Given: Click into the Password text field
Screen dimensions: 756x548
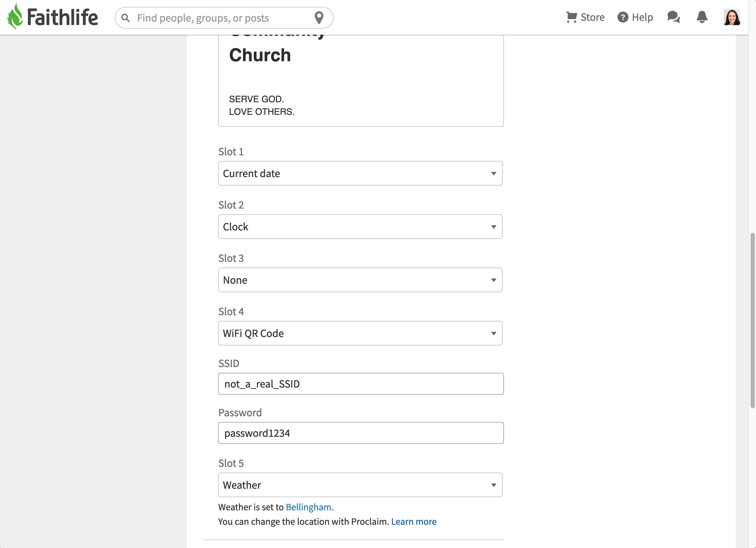Looking at the screenshot, I should (x=361, y=433).
